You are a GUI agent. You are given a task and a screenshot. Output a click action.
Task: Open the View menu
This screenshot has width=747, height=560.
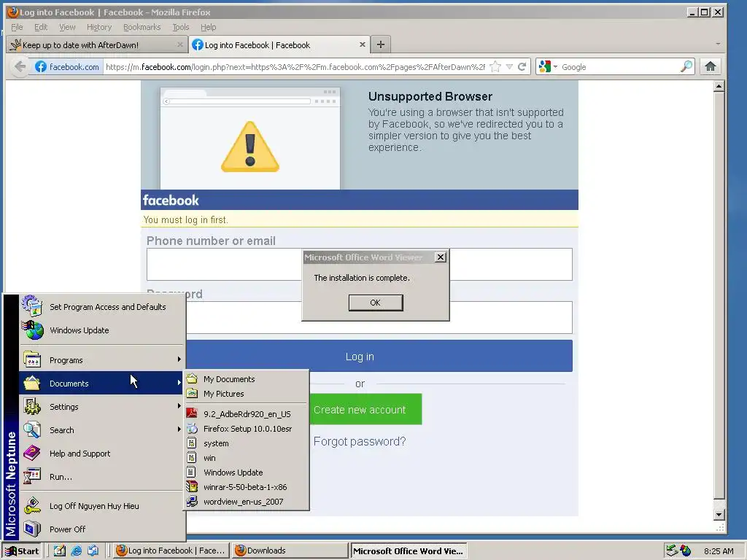click(x=67, y=27)
